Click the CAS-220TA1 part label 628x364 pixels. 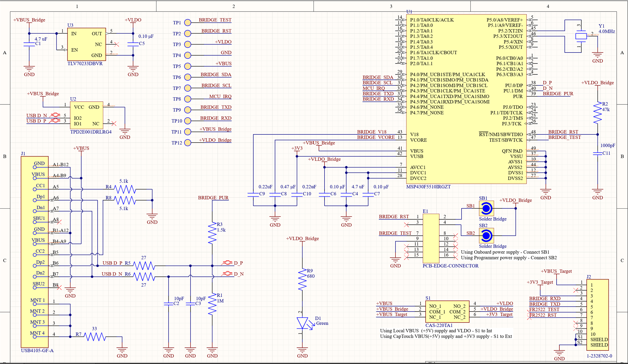pos(439,326)
